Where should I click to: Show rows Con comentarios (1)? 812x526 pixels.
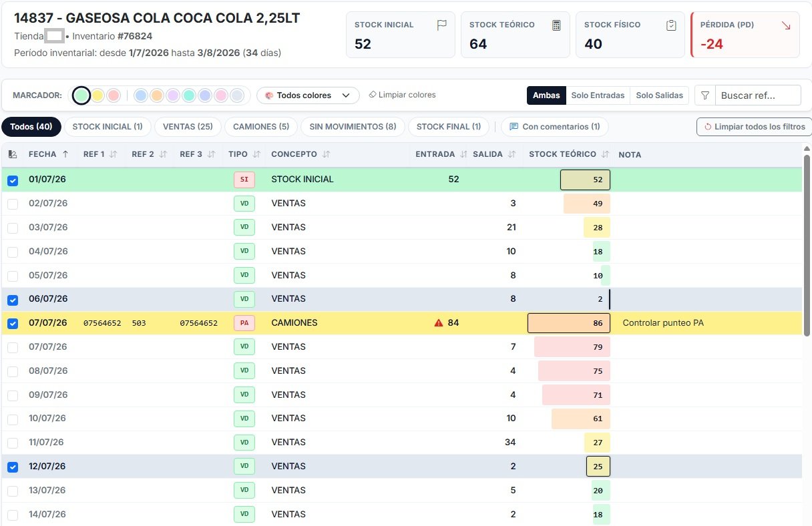pyautogui.click(x=554, y=127)
